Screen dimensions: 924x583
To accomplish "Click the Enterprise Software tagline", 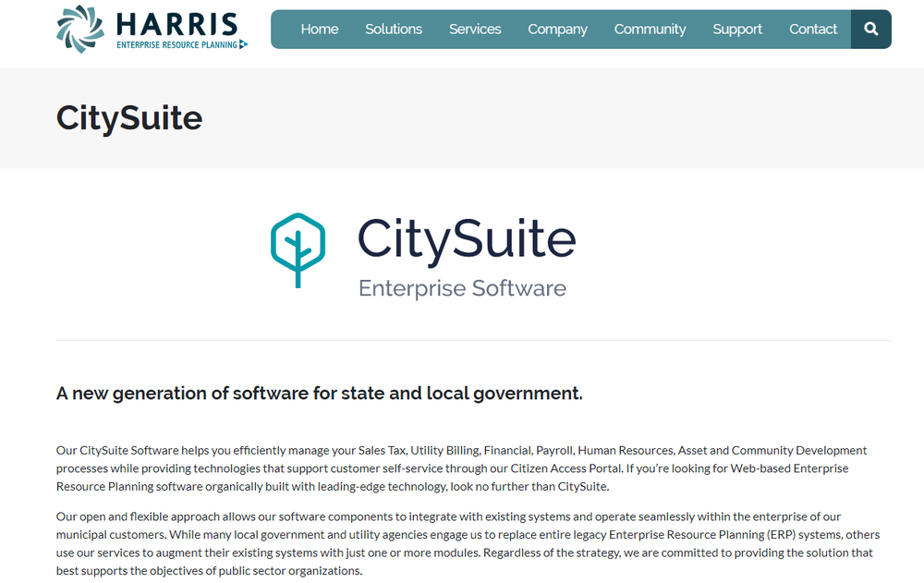I will point(462,288).
